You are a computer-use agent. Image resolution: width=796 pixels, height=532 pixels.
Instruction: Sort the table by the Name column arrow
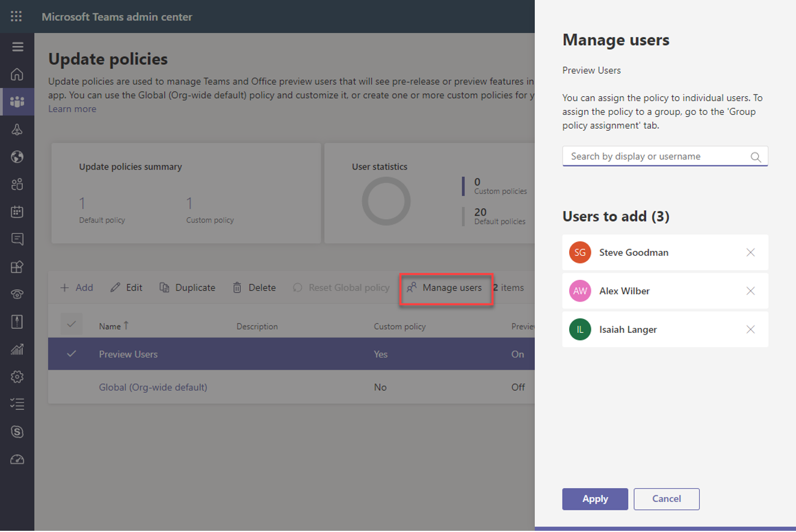click(128, 326)
